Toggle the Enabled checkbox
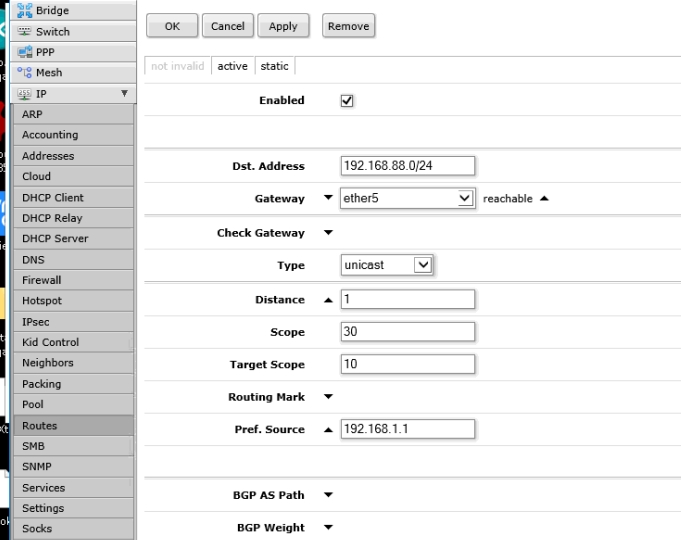Viewport: 681px width, 540px height. [347, 101]
